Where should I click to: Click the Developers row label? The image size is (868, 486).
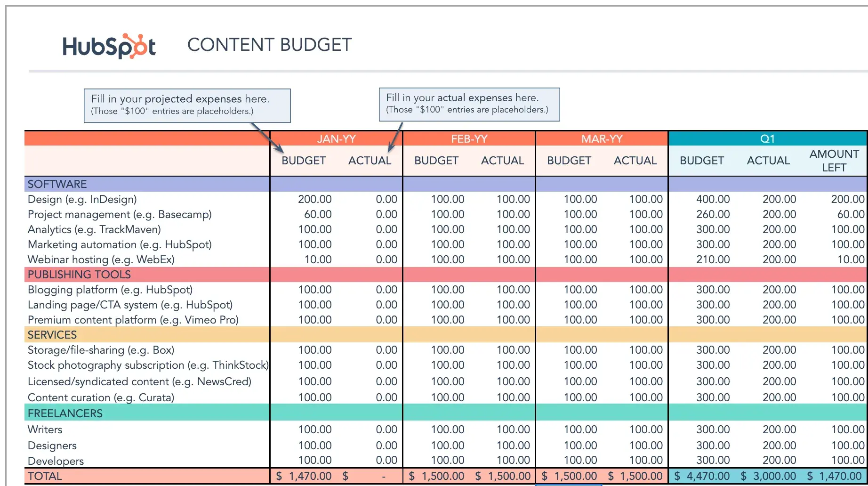point(56,461)
